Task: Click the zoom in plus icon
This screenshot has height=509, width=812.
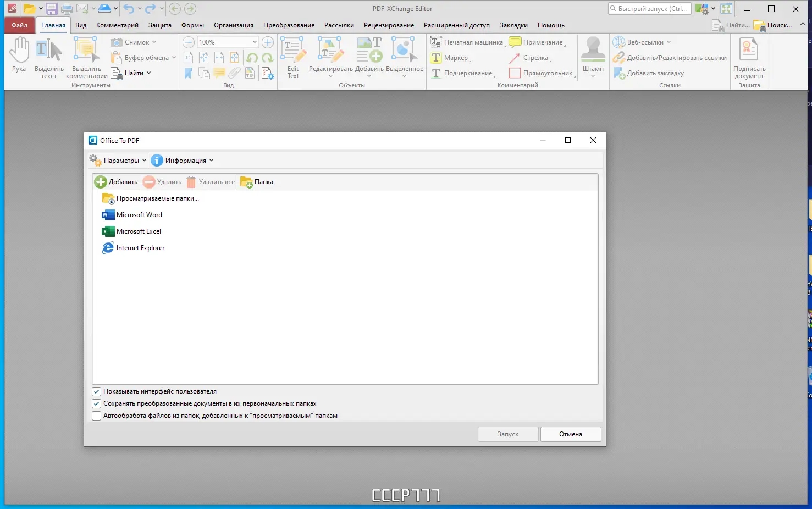Action: [268, 42]
